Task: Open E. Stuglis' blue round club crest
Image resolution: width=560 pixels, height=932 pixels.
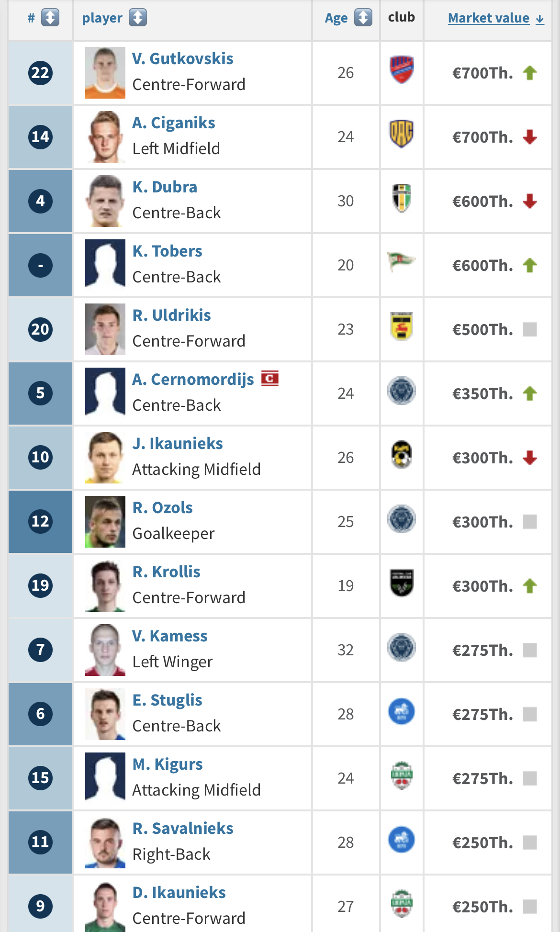Action: pyautogui.click(x=402, y=711)
